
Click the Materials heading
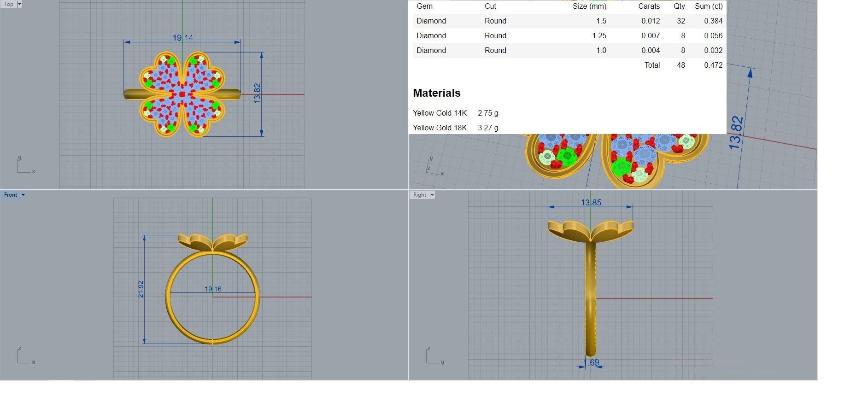(x=437, y=93)
